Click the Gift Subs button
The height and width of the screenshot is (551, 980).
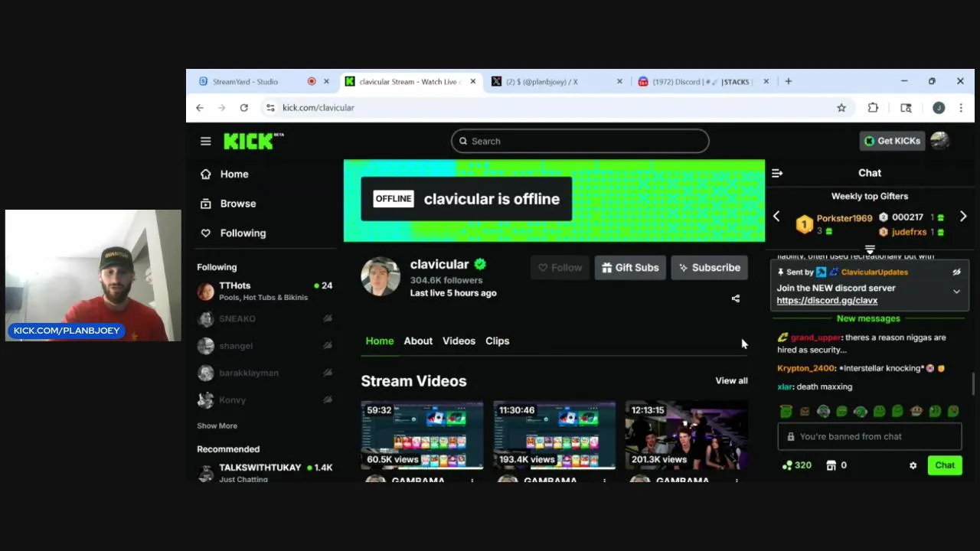630,268
